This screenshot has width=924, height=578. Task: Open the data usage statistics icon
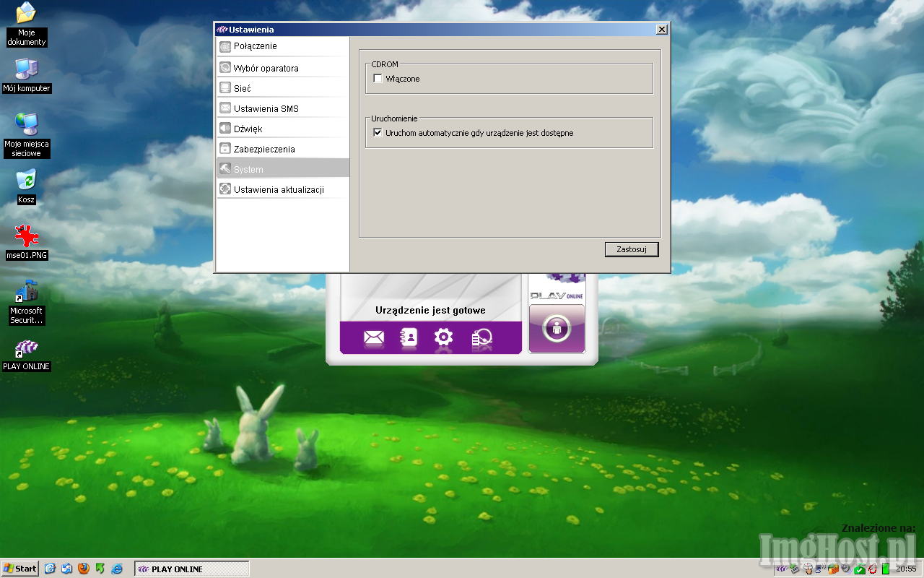point(481,338)
